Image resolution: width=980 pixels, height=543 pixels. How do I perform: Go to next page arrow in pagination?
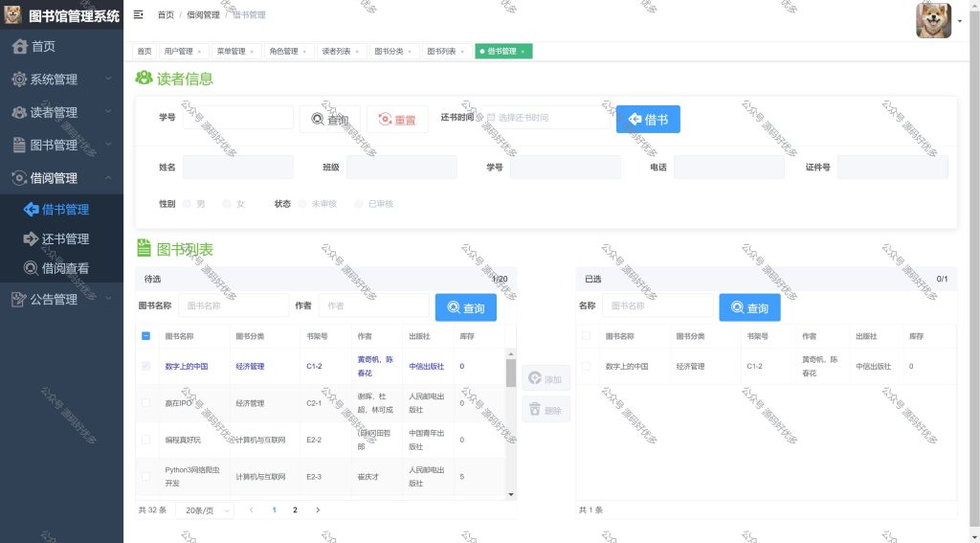pyautogui.click(x=318, y=509)
